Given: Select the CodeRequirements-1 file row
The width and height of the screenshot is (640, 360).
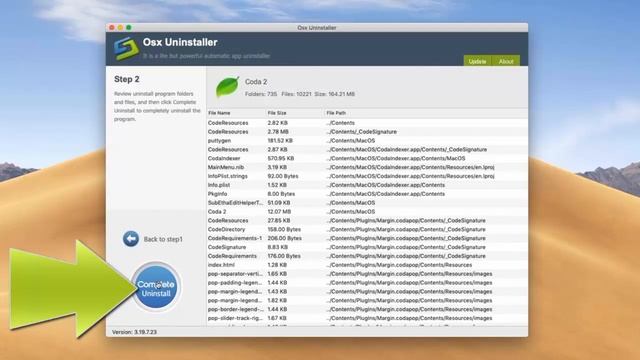Looking at the screenshot, I should pyautogui.click(x=367, y=238).
